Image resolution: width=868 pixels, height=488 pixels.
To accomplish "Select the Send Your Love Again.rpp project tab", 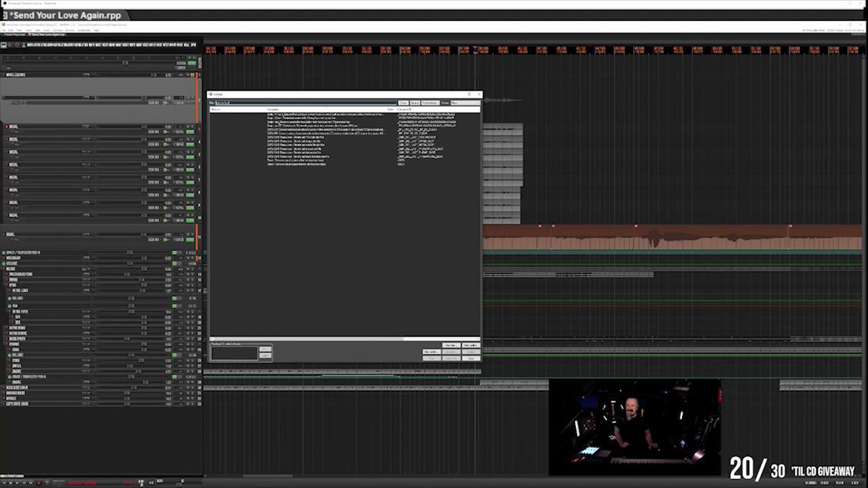I will [47, 35].
